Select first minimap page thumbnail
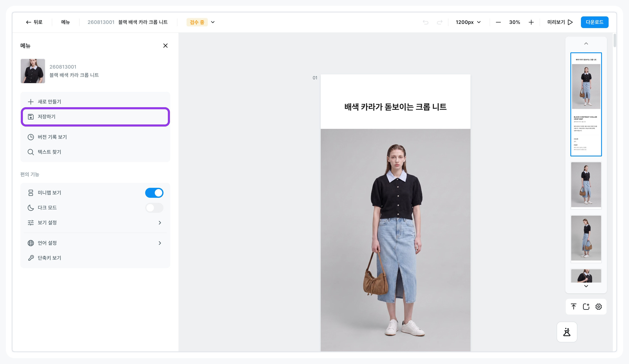The width and height of the screenshot is (629, 364). point(586,105)
